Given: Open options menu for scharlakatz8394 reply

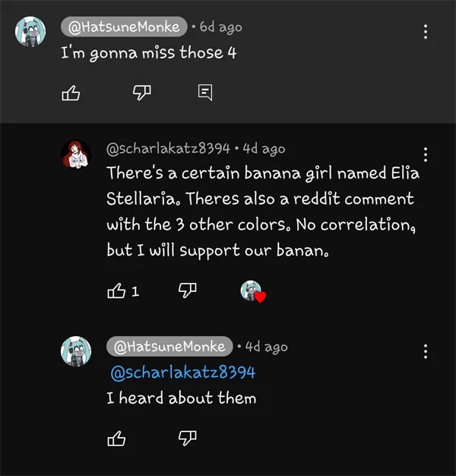Looking at the screenshot, I should click(426, 154).
